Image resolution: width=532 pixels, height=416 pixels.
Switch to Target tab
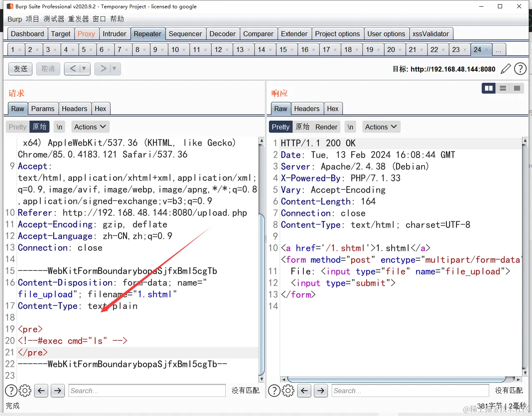61,34
